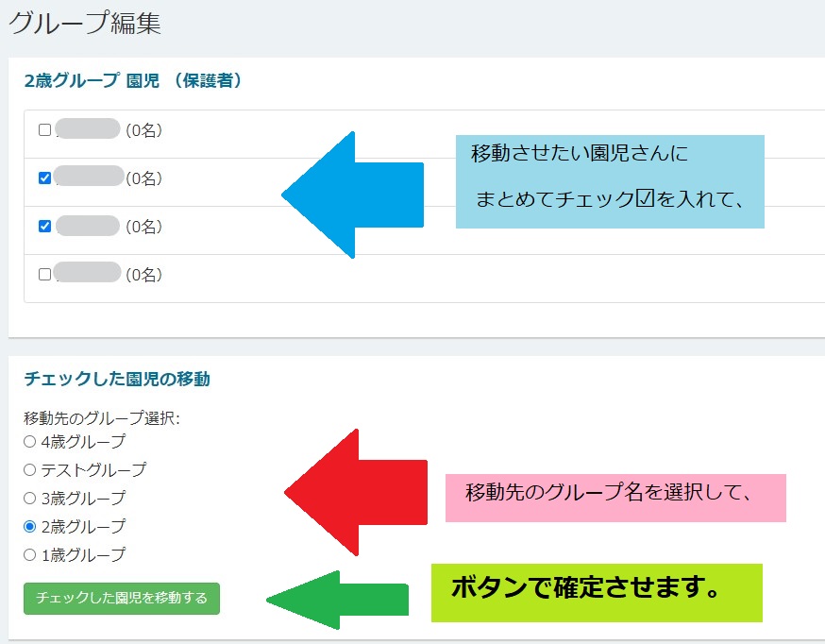825x644 pixels.
Task: Click the 2歳グループ 園児 (保護者) heading
Action: pos(133,81)
